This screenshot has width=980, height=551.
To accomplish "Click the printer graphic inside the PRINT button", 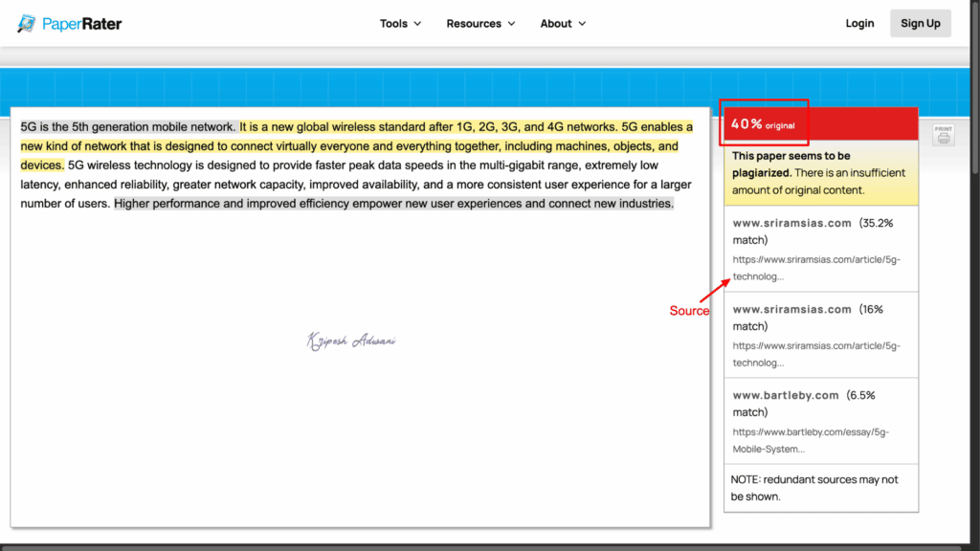I will [942, 138].
